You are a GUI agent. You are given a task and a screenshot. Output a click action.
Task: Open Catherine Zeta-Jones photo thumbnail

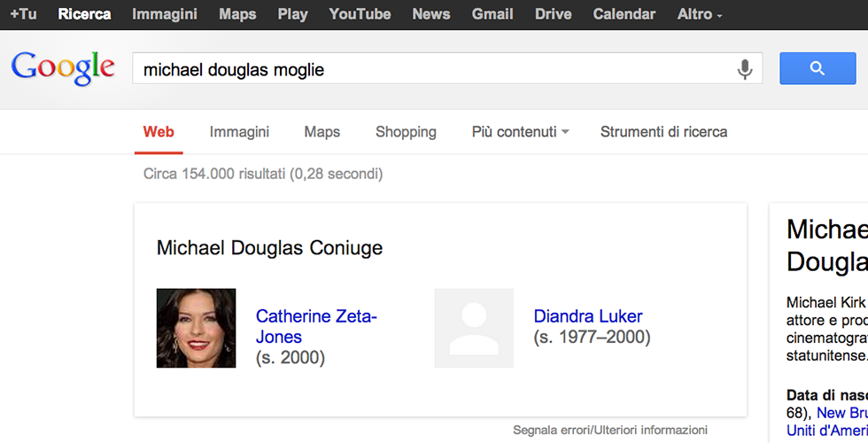pyautogui.click(x=196, y=328)
